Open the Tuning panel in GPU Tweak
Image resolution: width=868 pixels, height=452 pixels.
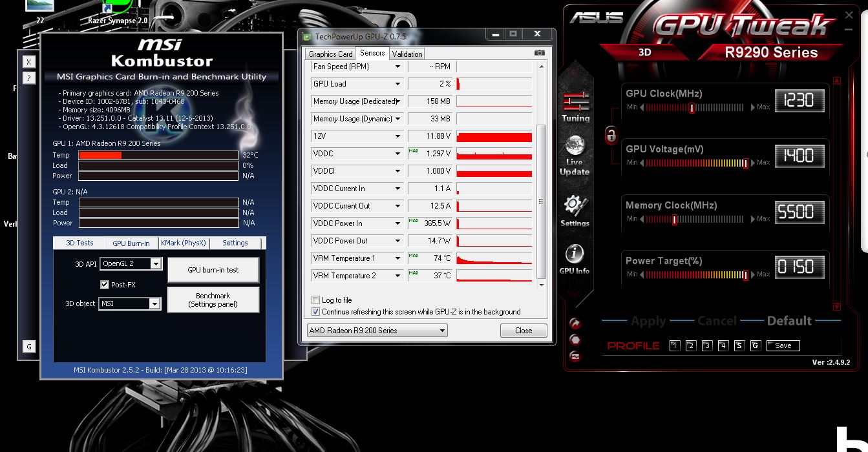[575, 107]
